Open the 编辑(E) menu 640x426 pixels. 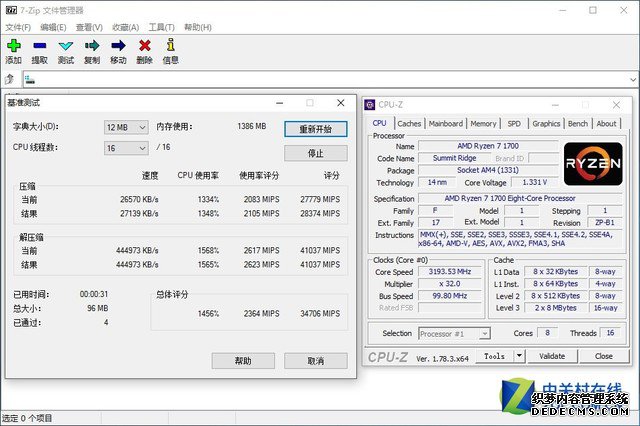pos(53,27)
